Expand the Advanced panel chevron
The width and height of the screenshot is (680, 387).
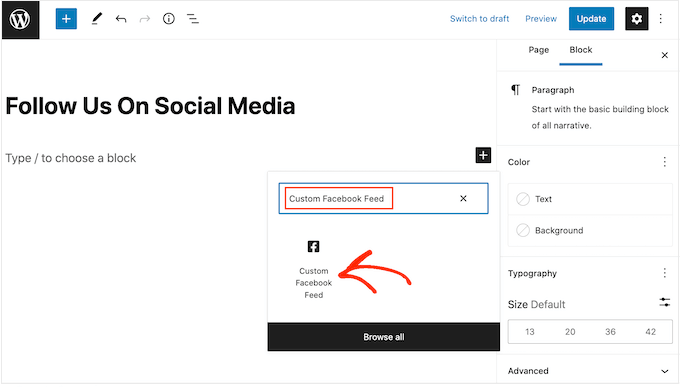(664, 371)
